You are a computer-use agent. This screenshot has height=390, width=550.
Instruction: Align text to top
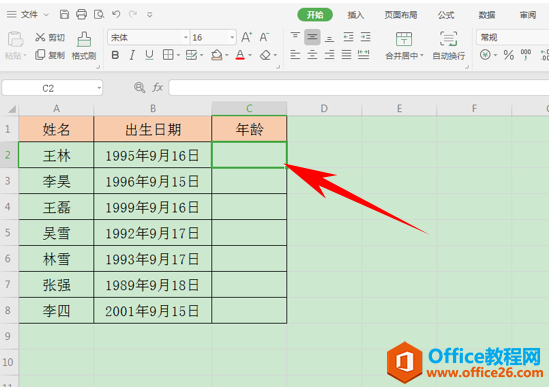(x=295, y=36)
